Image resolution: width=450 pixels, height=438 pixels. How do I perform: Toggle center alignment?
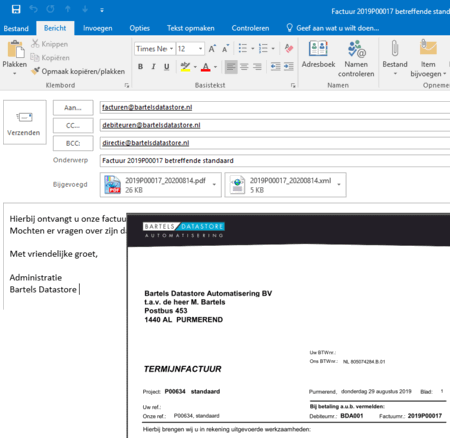click(x=244, y=67)
